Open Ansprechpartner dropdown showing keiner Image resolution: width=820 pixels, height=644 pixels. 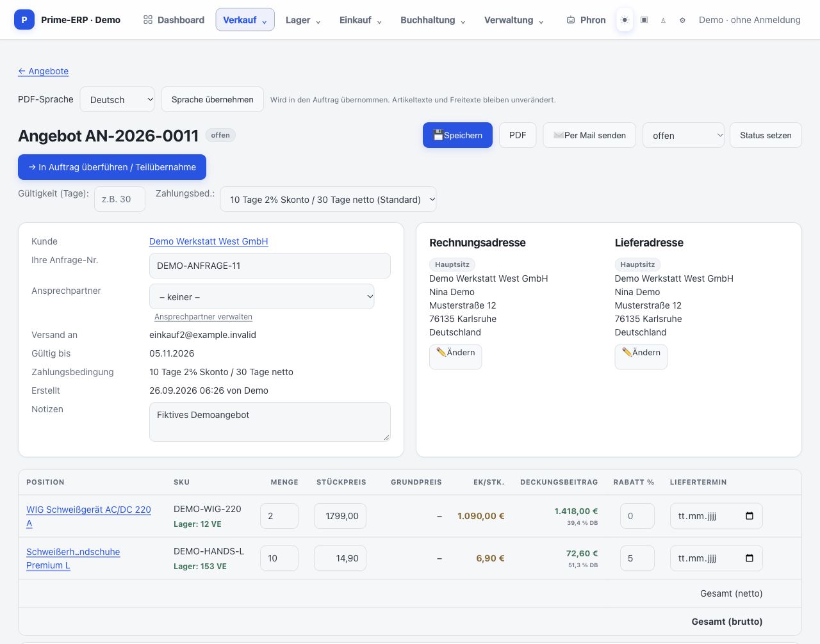262,296
